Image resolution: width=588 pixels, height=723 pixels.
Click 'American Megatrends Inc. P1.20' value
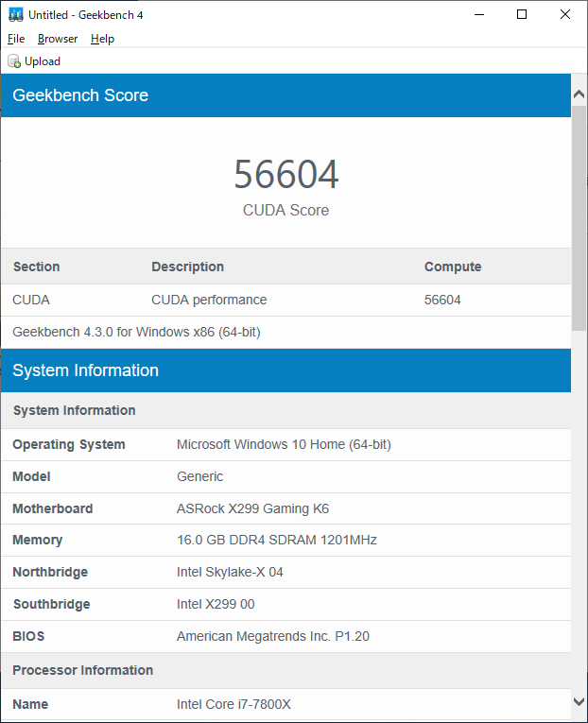(x=273, y=636)
